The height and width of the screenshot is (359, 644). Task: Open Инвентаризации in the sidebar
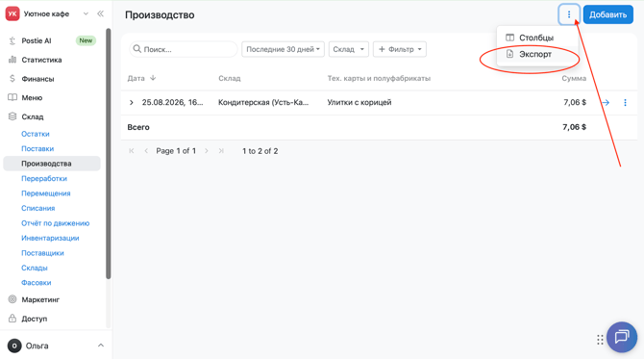(x=50, y=238)
